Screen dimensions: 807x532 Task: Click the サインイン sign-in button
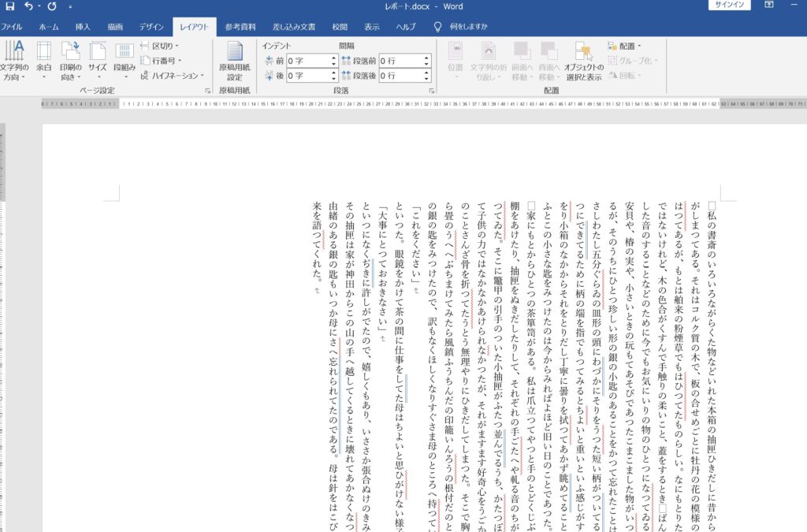tap(729, 5)
